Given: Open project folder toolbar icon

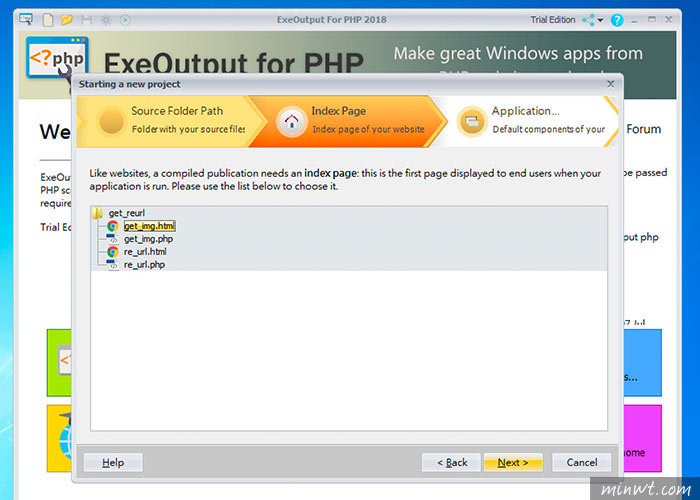Looking at the screenshot, I should coord(67,20).
